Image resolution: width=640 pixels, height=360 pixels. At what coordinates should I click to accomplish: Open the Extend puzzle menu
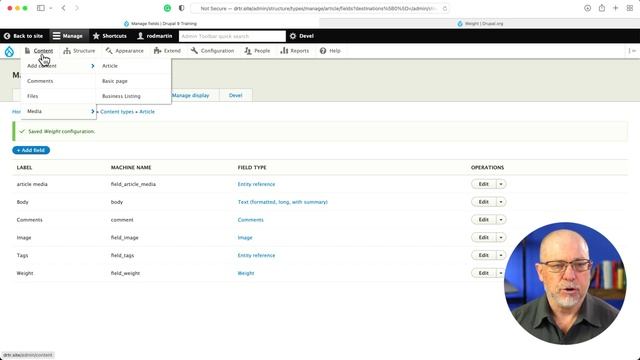click(x=167, y=51)
